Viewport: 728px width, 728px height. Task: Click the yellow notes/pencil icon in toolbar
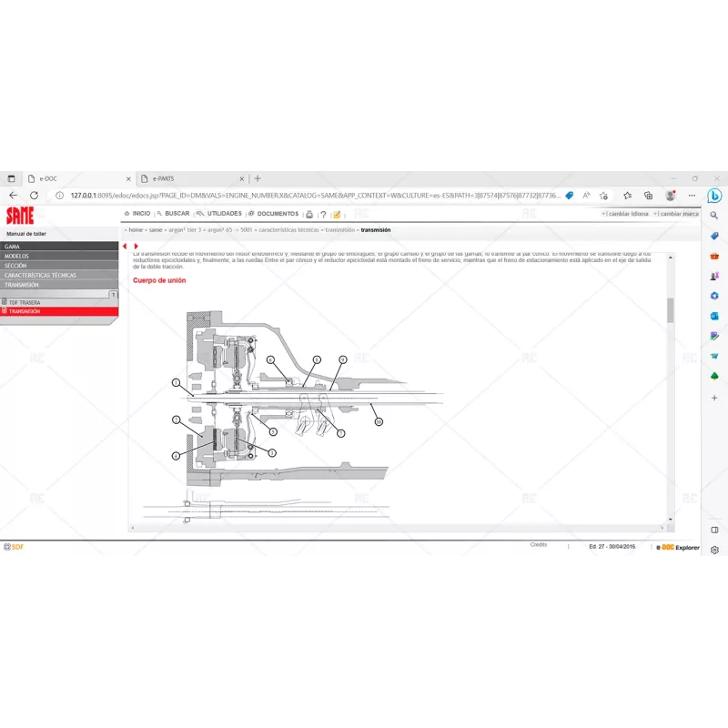click(336, 214)
